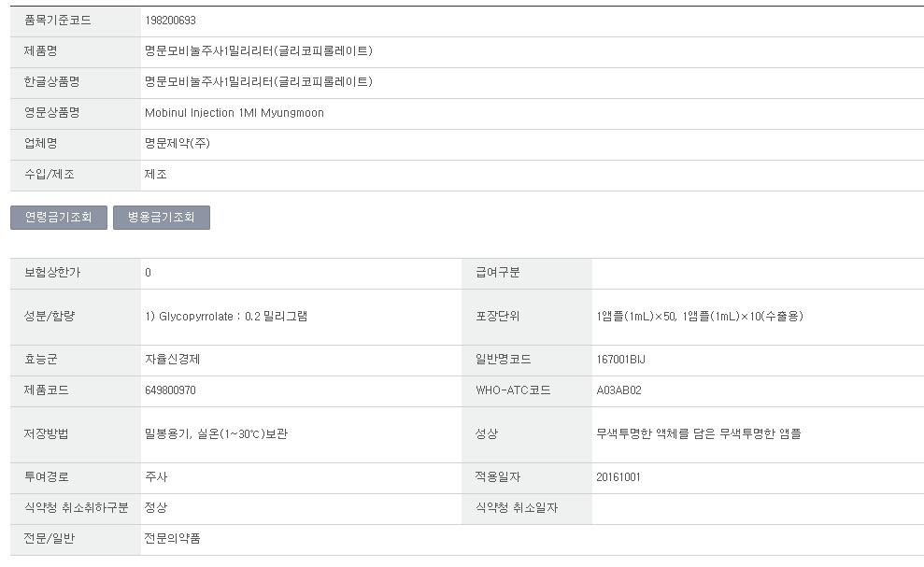Select the product code 198200693

(x=170, y=21)
